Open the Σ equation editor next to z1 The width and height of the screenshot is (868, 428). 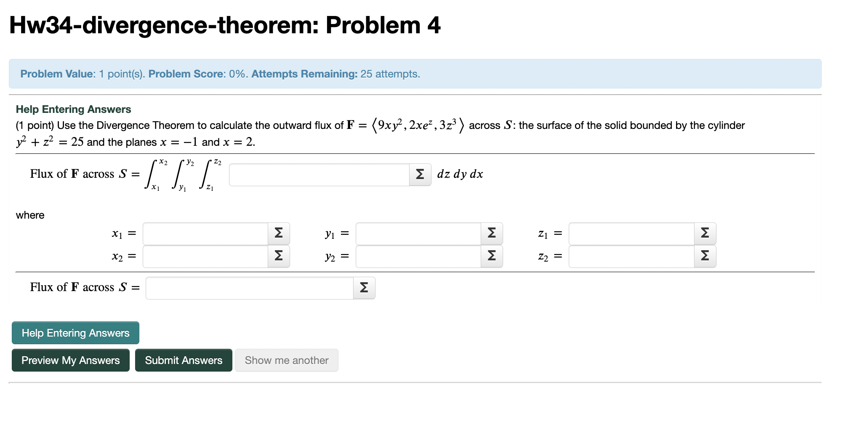705,233
